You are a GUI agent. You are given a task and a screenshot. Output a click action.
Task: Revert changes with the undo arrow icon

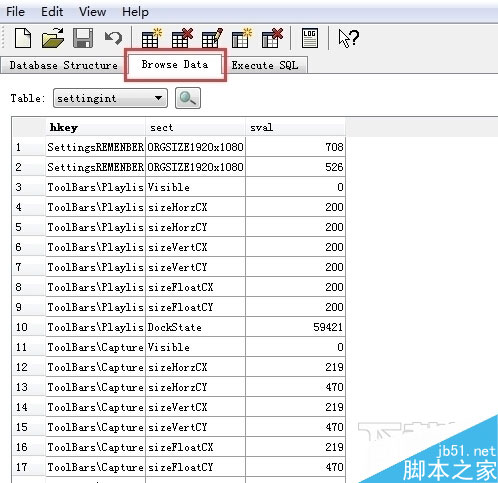[113, 38]
